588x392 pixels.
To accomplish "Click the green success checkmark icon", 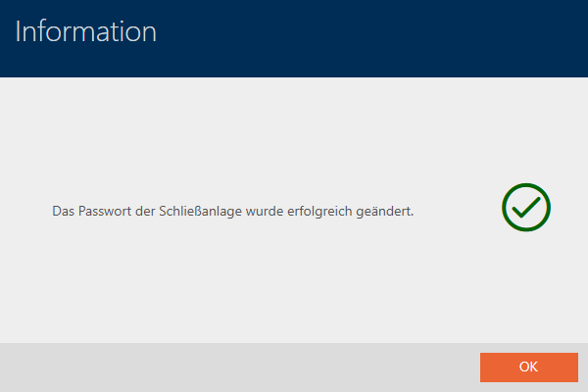I will (x=526, y=206).
